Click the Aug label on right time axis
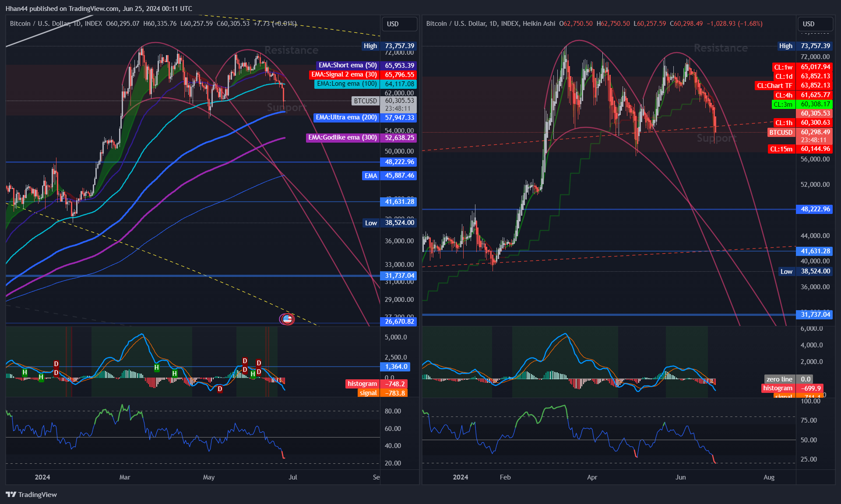Image resolution: width=841 pixels, height=504 pixels. pyautogui.click(x=769, y=477)
